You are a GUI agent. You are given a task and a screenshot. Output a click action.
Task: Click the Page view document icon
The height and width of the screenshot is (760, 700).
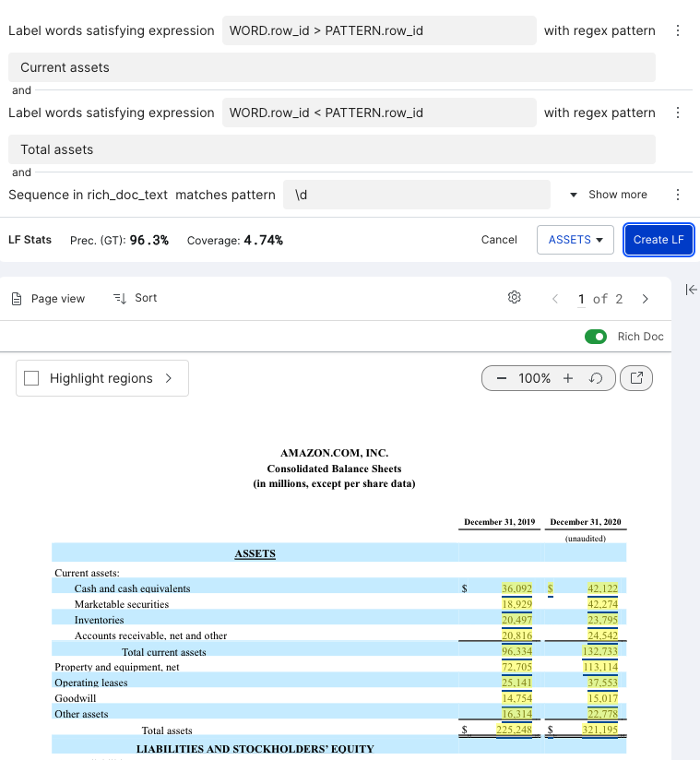tap(17, 299)
